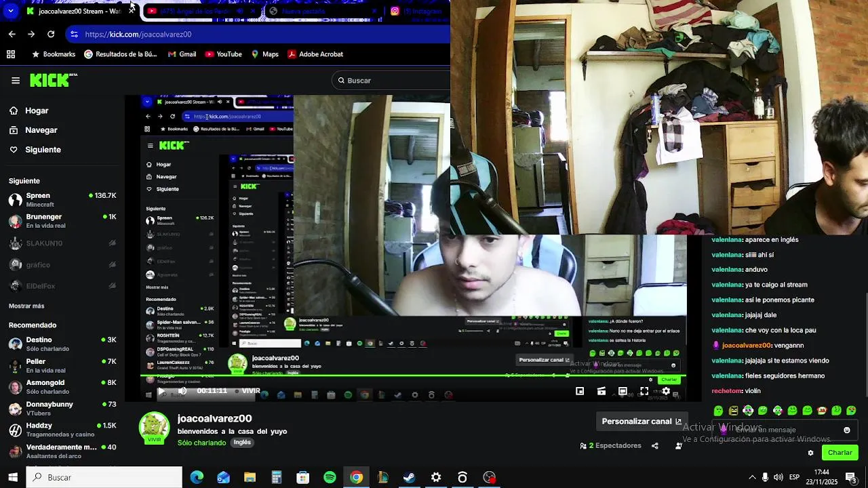Open Gmail bookmark
Viewport: 868px width, 488px height.
[x=182, y=54]
